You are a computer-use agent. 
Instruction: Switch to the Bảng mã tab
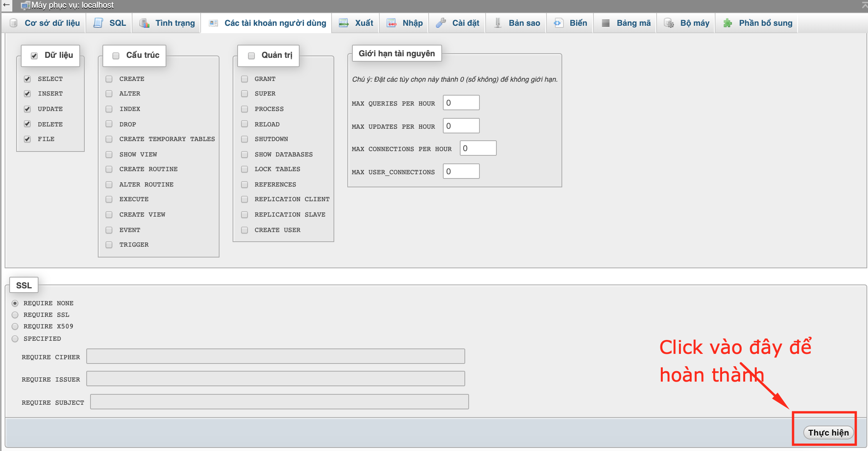633,23
